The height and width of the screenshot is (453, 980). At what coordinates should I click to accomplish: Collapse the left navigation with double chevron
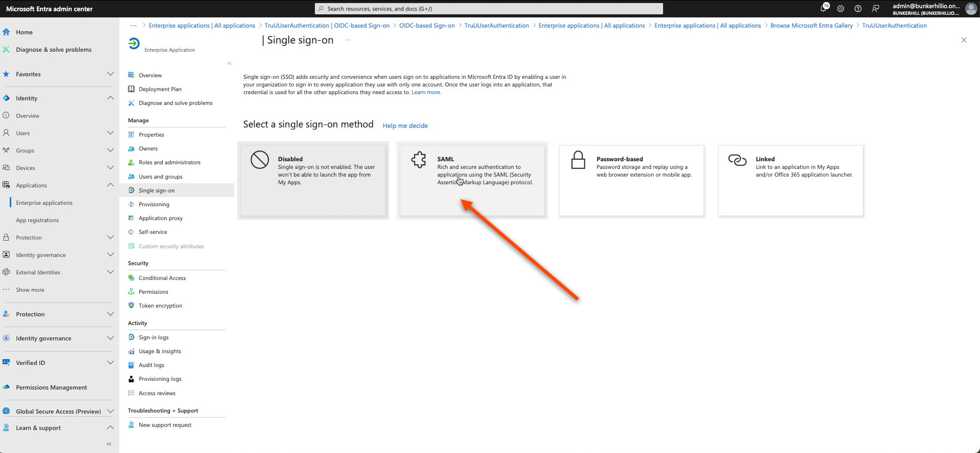coord(109,444)
